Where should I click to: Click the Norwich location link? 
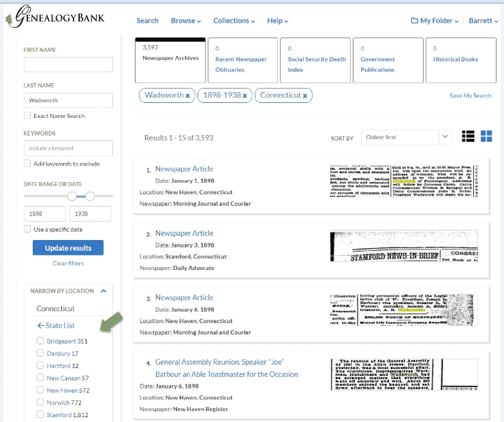point(58,403)
